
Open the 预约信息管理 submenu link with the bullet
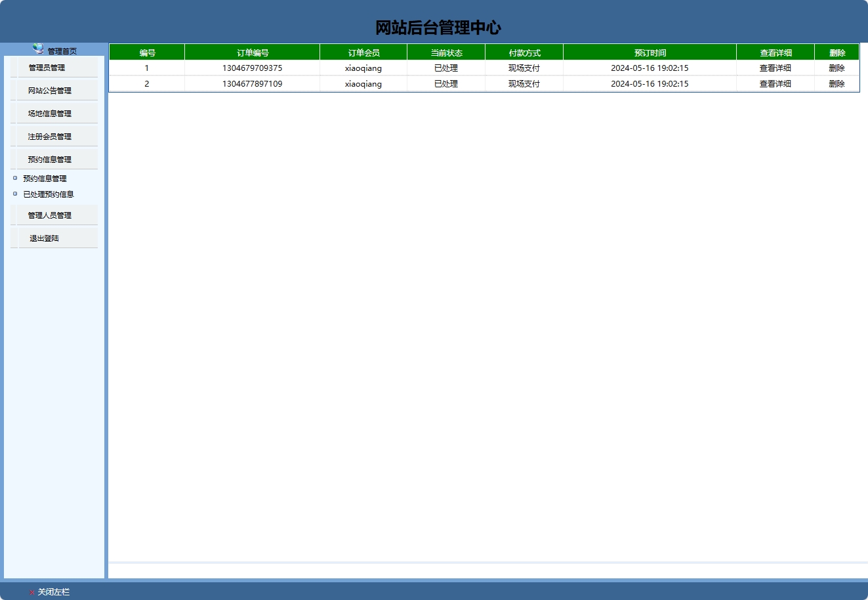pyautogui.click(x=45, y=179)
